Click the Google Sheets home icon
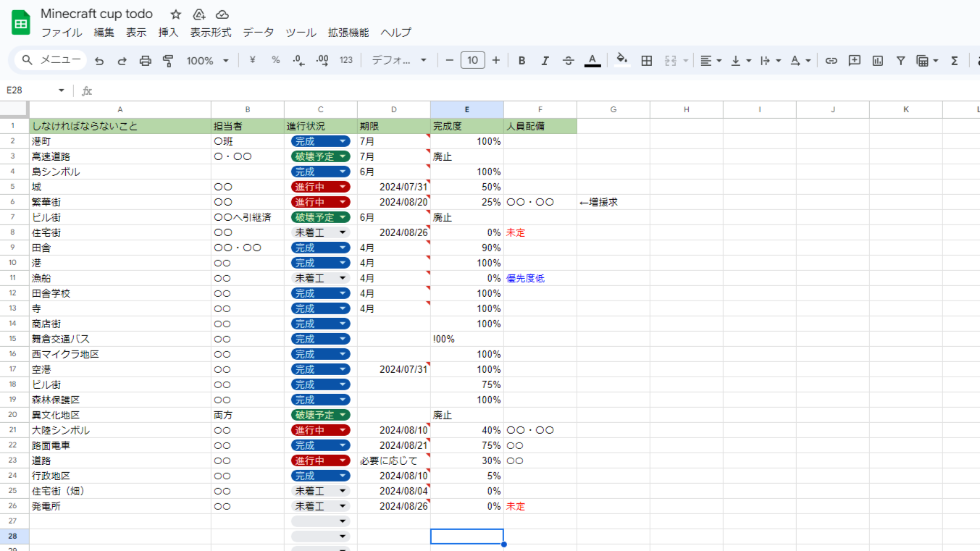The height and width of the screenshot is (551, 980). [x=21, y=22]
